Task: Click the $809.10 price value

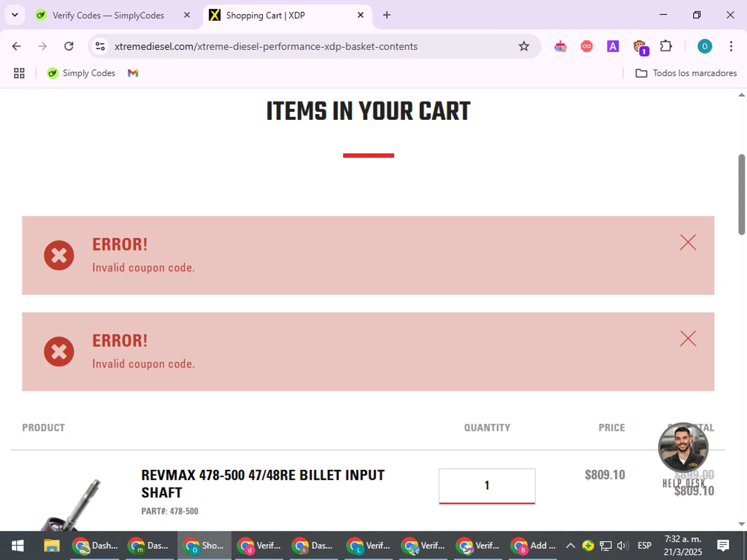Action: 605,475
